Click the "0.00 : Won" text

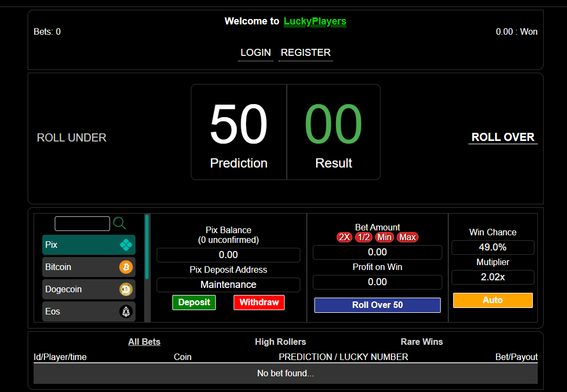click(517, 32)
